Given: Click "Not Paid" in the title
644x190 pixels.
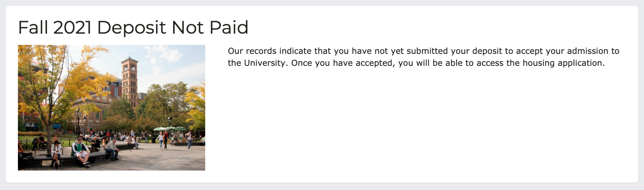Looking at the screenshot, I should coord(210,27).
